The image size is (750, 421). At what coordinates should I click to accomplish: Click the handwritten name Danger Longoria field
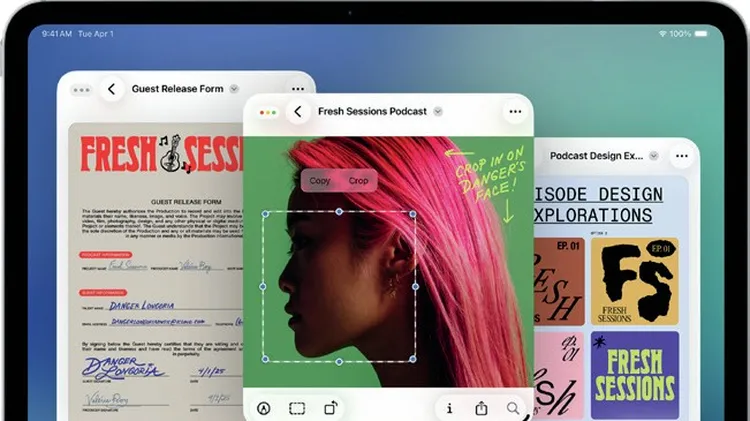[x=142, y=305]
